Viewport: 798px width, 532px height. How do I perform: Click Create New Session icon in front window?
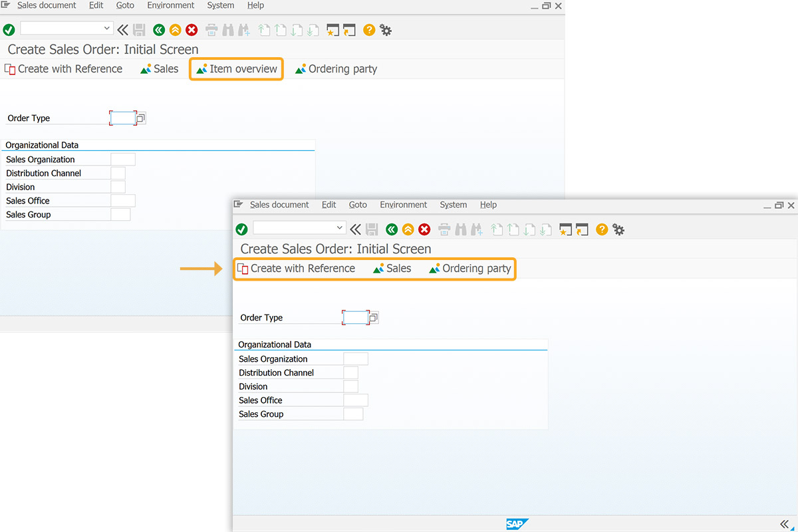(x=567, y=229)
